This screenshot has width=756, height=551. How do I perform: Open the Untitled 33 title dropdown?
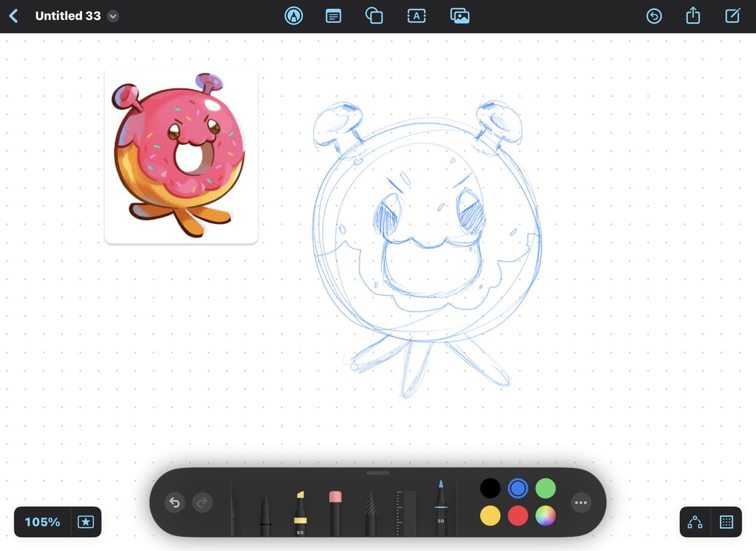(x=113, y=16)
